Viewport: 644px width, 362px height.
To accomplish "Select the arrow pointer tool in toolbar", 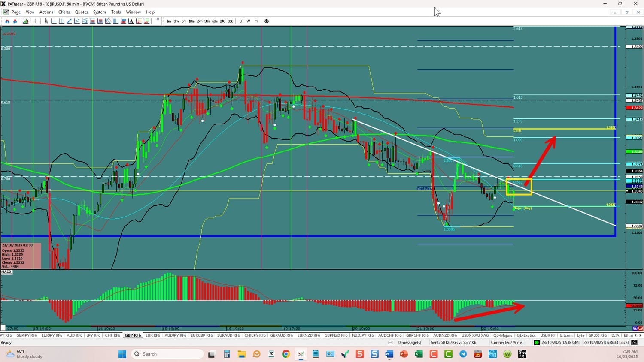I will click(46, 21).
